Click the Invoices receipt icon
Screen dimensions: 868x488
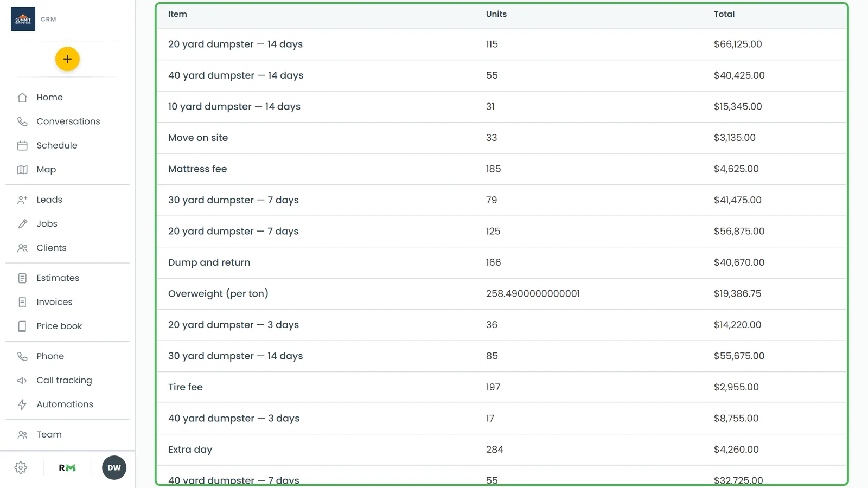point(22,302)
